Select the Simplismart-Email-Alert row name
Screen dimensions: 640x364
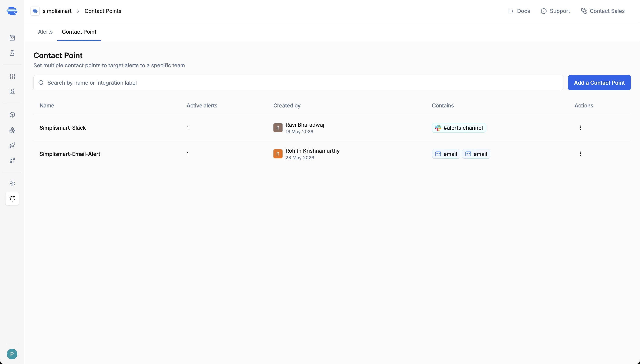coord(70,154)
